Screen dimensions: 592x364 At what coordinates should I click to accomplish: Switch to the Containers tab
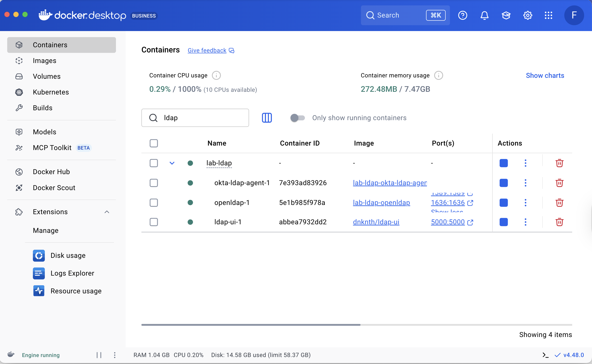50,45
